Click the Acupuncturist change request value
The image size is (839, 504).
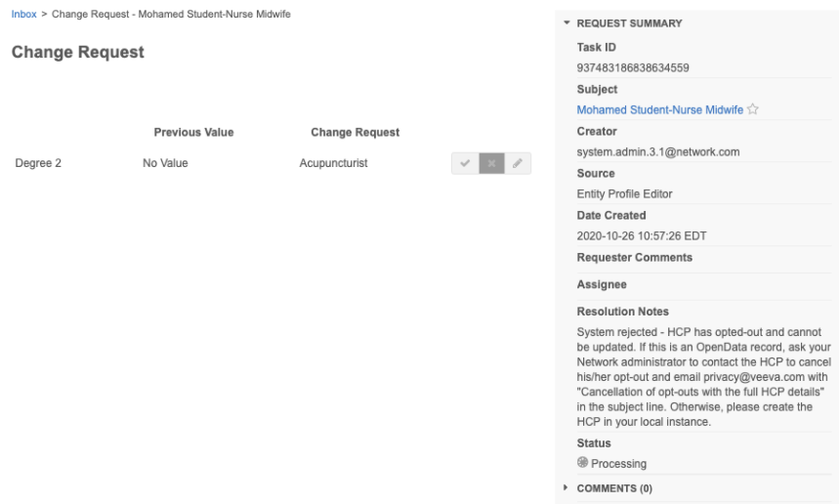[x=333, y=164]
